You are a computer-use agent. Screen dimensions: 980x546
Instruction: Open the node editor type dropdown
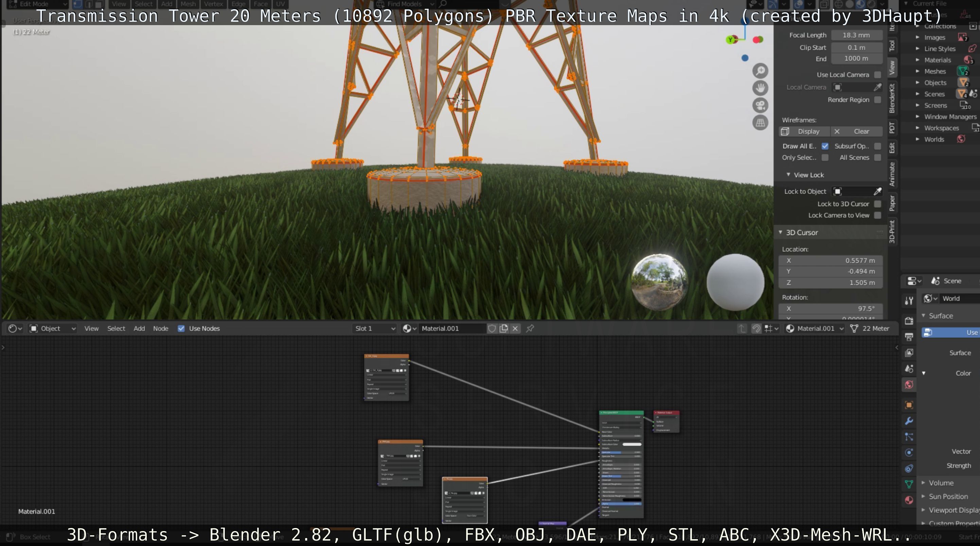click(15, 328)
